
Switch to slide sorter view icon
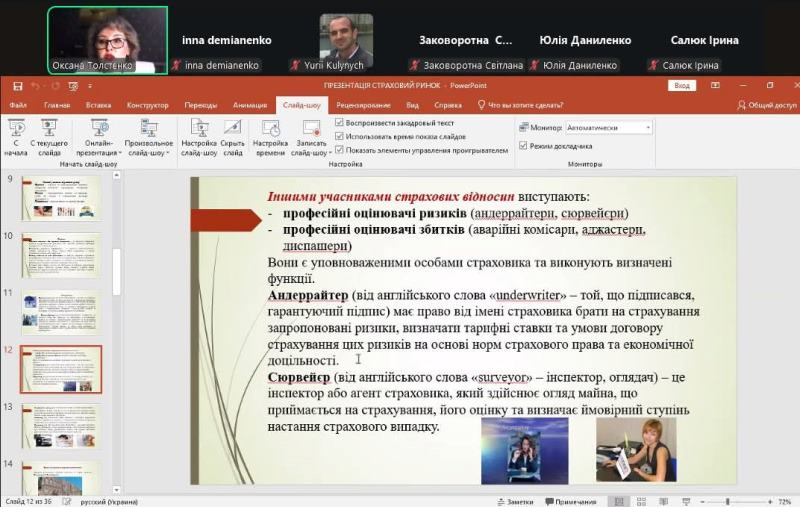641,502
